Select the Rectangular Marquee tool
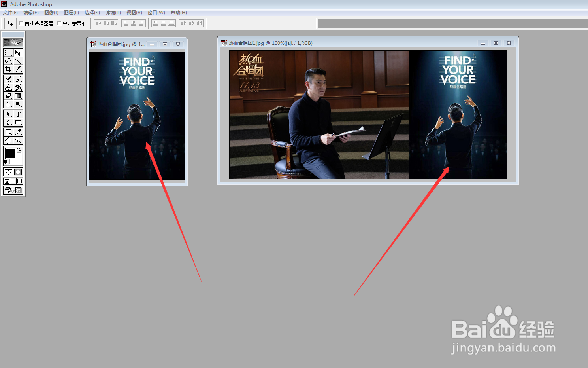The width and height of the screenshot is (588, 368). coord(8,53)
